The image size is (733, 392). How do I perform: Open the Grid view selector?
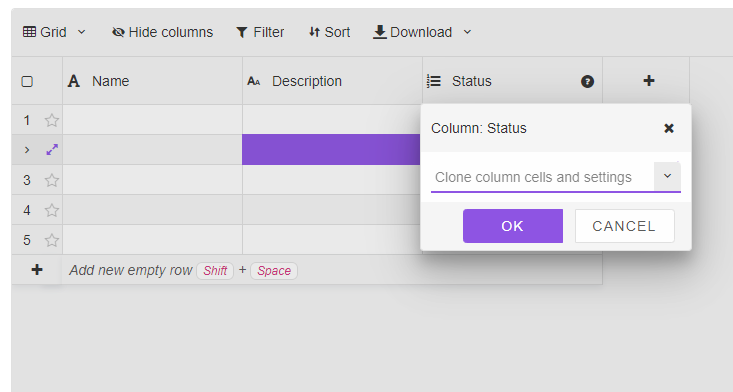click(x=54, y=32)
